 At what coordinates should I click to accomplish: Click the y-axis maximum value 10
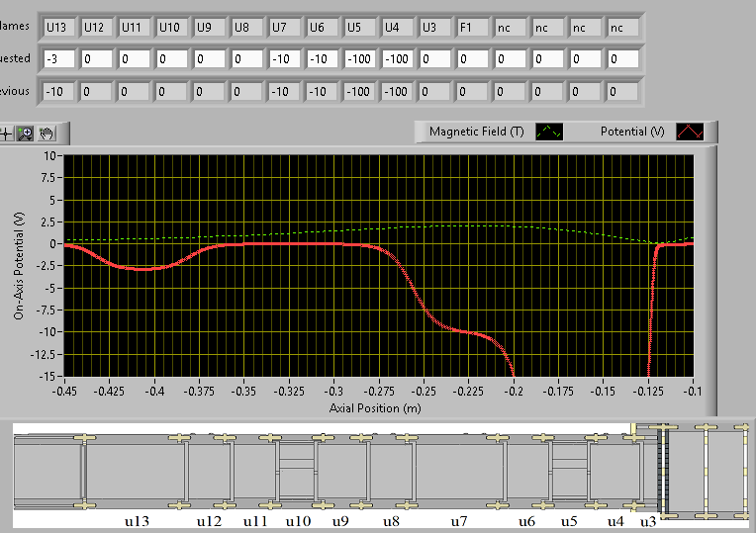click(49, 155)
